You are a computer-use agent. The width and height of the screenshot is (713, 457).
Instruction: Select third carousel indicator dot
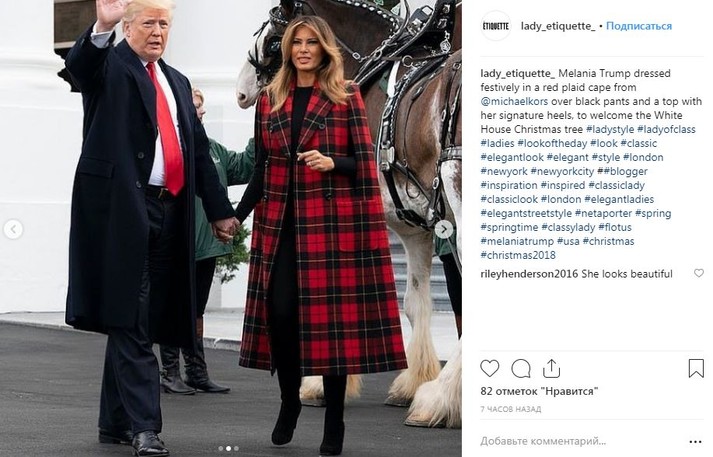[x=236, y=448]
